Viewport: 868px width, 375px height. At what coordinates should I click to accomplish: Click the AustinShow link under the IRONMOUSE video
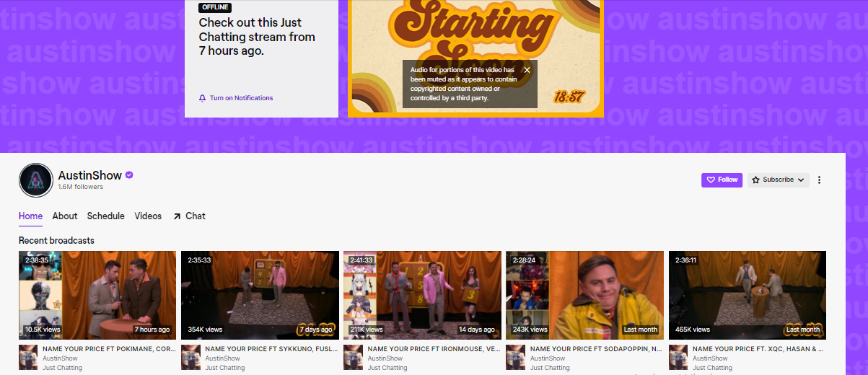[x=385, y=358]
